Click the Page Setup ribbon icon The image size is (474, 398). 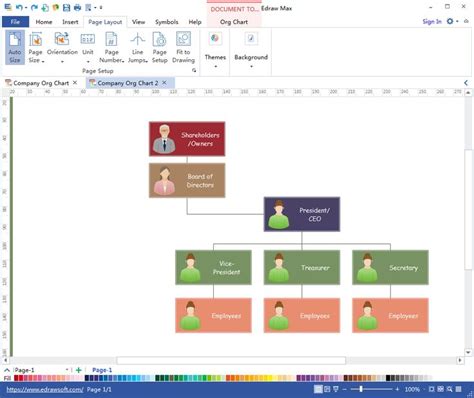(x=160, y=47)
